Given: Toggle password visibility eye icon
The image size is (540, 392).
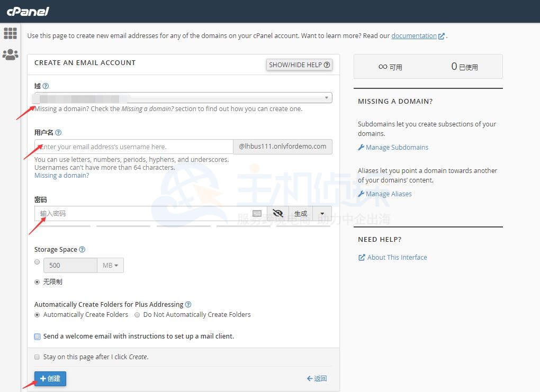Looking at the screenshot, I should tap(278, 213).
